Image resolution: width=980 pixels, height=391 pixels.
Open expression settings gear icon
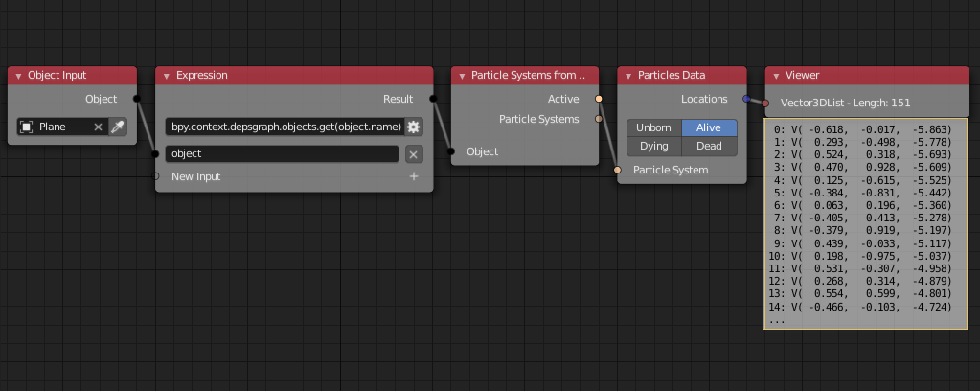tap(413, 127)
